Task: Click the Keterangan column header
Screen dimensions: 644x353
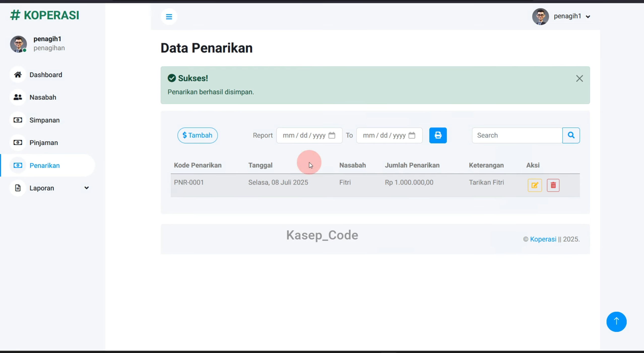Action: [486, 165]
